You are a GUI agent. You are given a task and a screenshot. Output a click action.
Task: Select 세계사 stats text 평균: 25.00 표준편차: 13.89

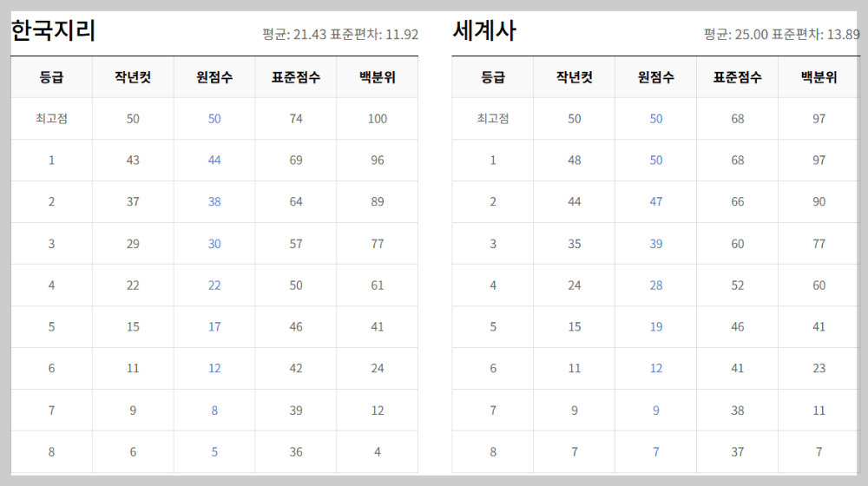tap(782, 35)
